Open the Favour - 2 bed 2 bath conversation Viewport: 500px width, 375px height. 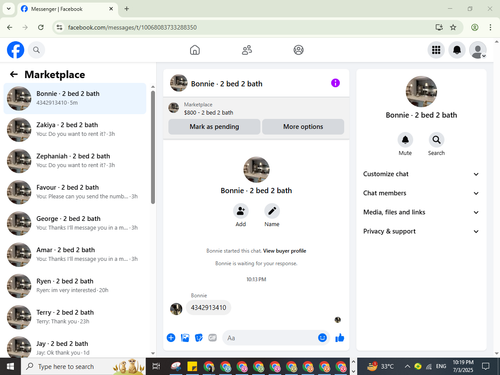(x=75, y=192)
